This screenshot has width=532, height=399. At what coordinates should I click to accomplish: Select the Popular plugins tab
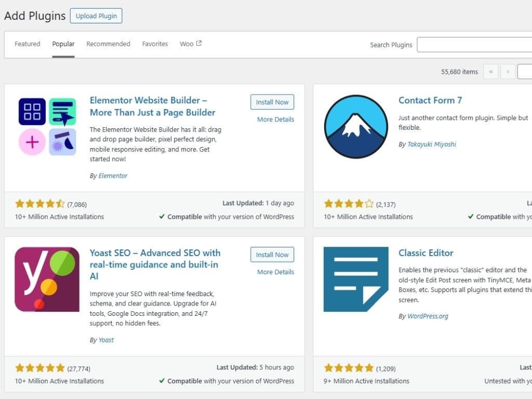pyautogui.click(x=63, y=44)
